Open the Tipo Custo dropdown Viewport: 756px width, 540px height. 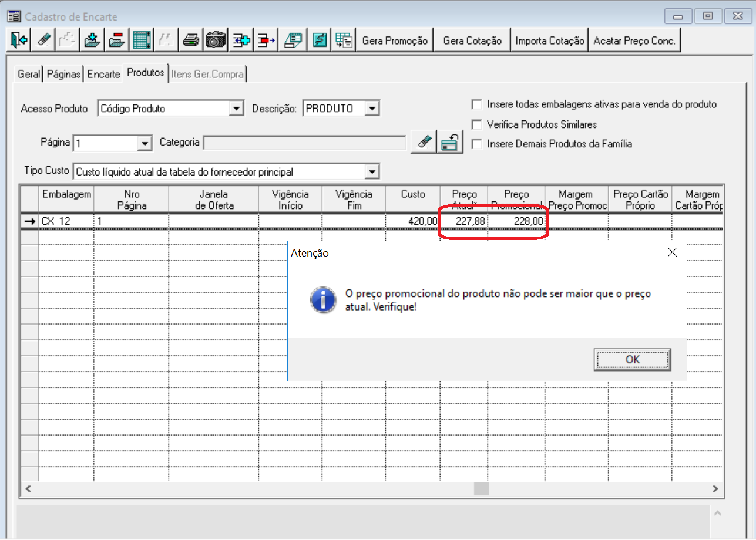(372, 172)
